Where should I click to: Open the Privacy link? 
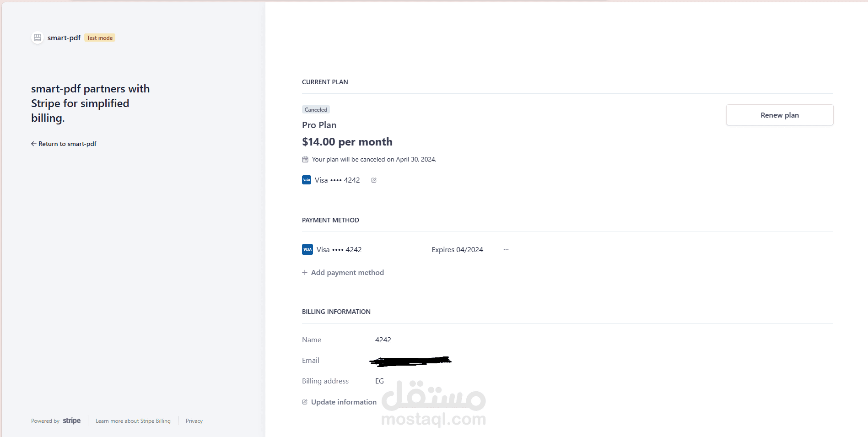(194, 421)
